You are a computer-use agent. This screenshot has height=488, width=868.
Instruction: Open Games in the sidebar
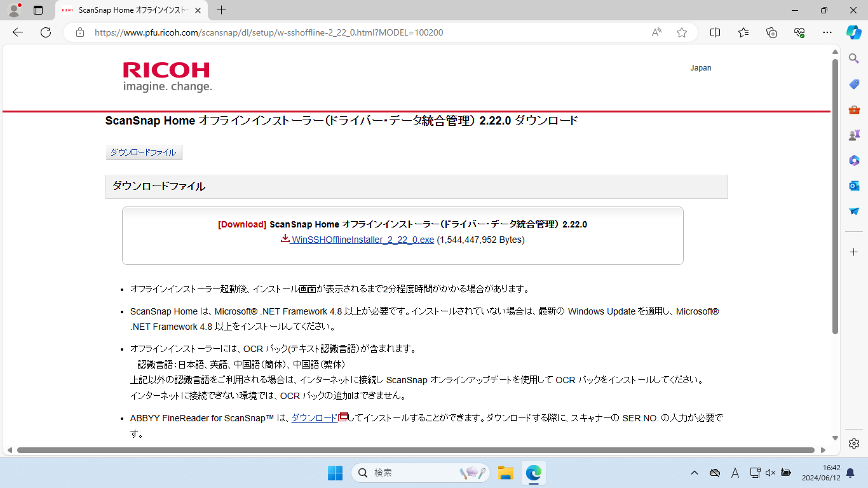tap(854, 135)
